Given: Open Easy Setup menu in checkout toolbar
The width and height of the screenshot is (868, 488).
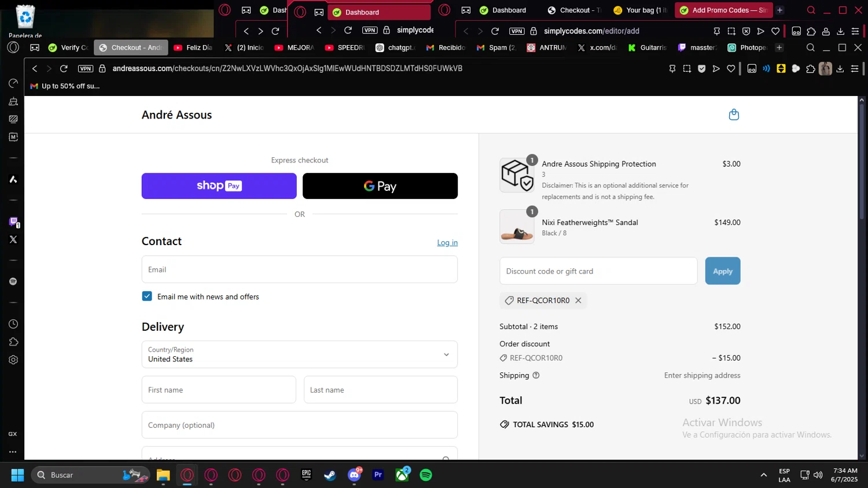Looking at the screenshot, I should (855, 69).
